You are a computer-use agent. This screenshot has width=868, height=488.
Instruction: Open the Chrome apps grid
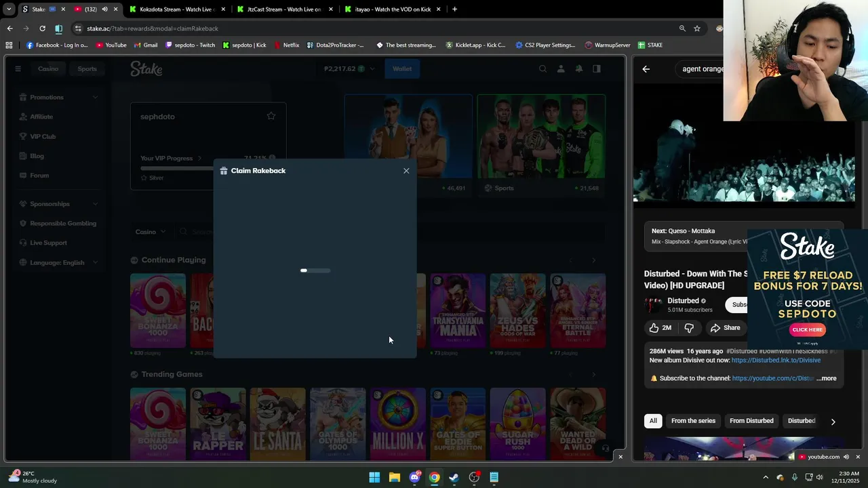tap(9, 45)
